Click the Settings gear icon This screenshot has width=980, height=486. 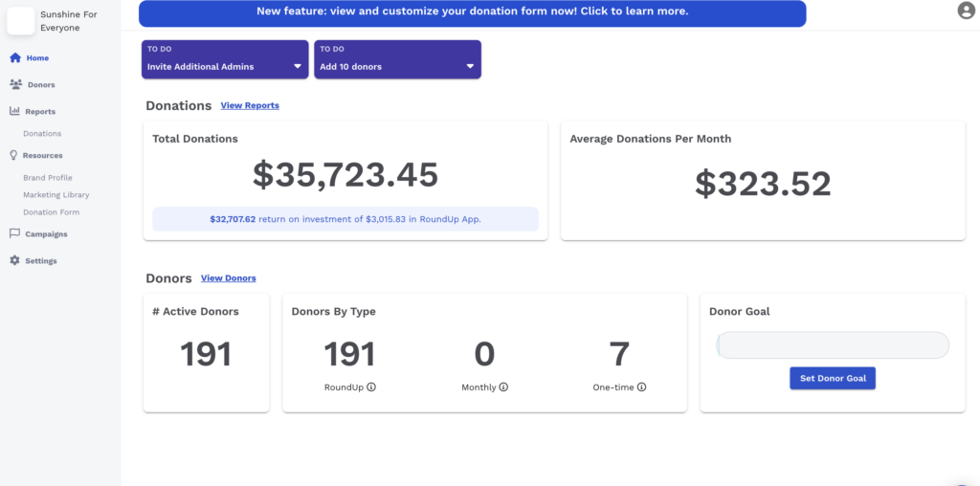pyautogui.click(x=14, y=260)
